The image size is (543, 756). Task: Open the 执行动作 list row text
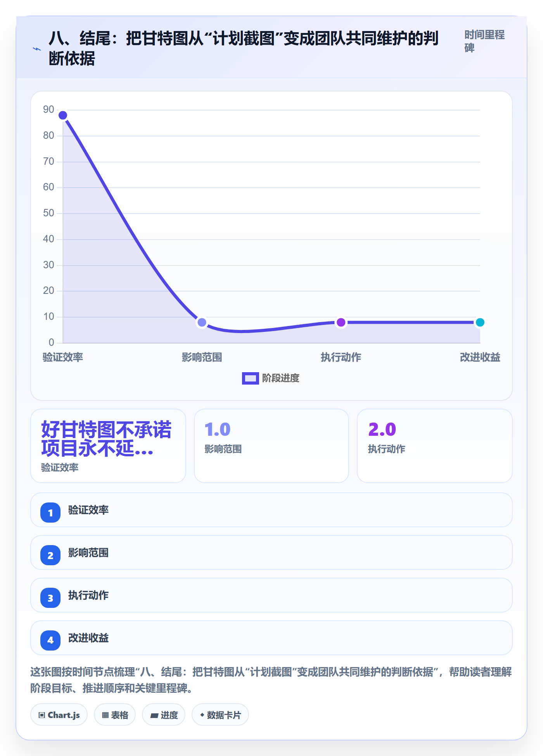[88, 595]
